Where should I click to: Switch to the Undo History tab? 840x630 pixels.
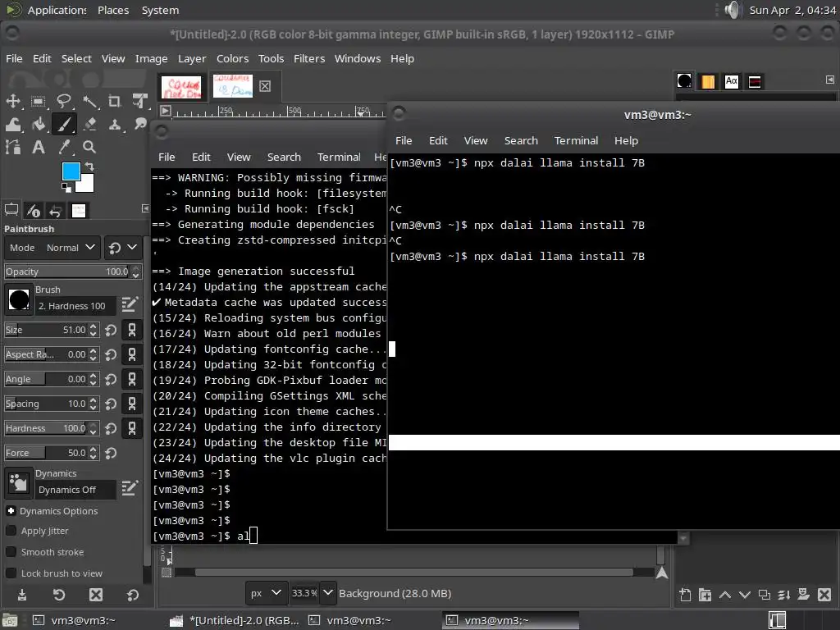[x=55, y=211]
